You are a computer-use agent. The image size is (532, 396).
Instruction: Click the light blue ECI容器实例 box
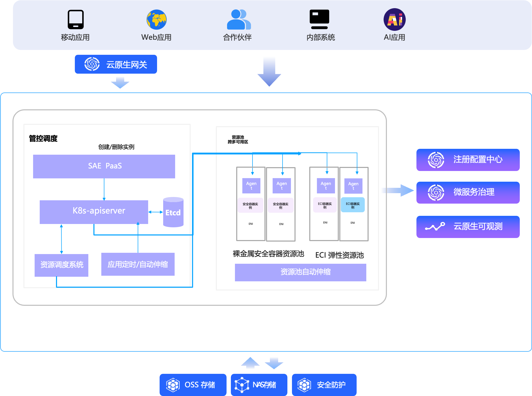point(353,205)
